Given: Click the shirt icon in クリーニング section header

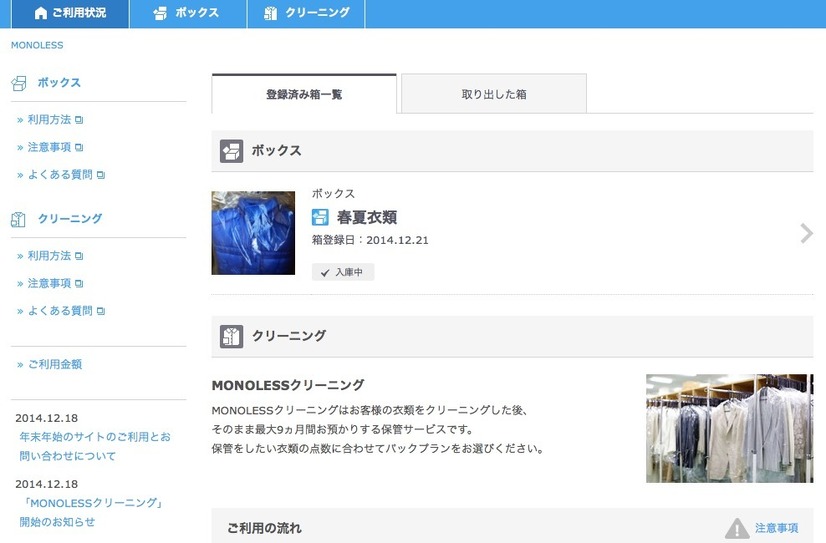Looking at the screenshot, I should coord(231,337).
